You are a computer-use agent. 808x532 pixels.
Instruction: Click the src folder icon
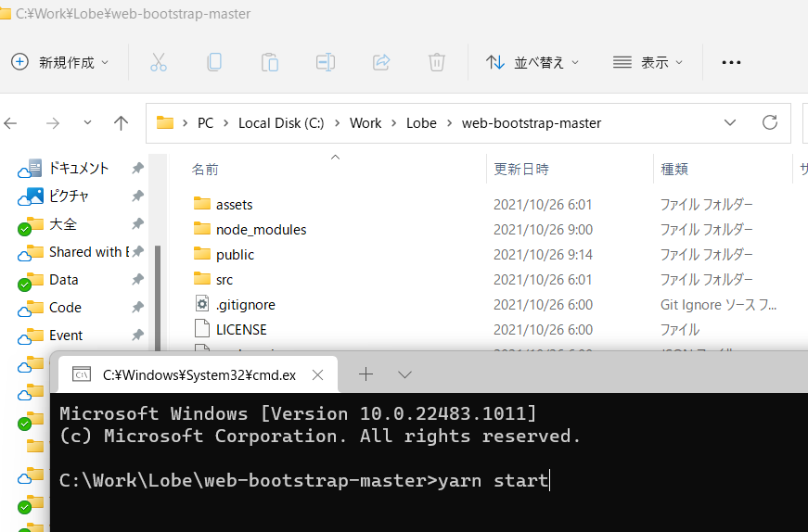click(x=202, y=279)
